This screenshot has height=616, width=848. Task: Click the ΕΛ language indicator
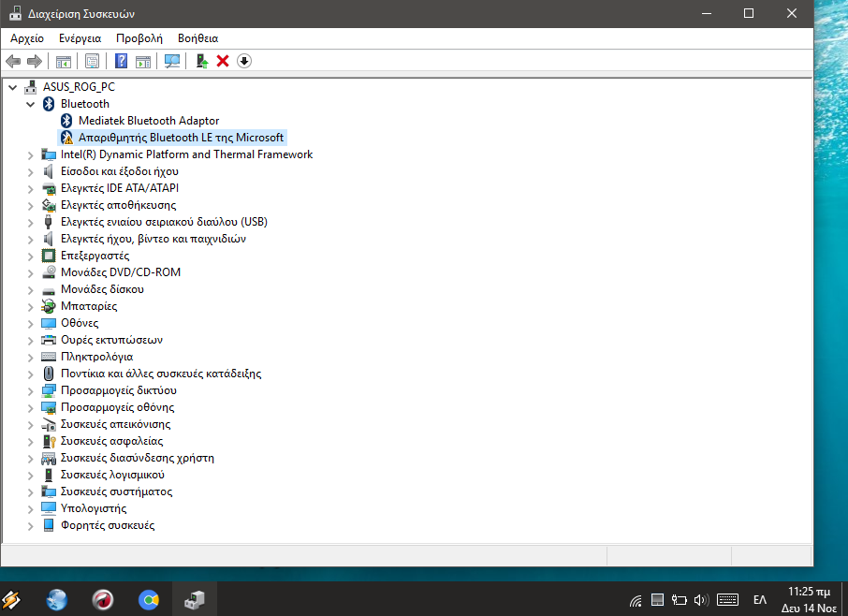[x=760, y=600]
